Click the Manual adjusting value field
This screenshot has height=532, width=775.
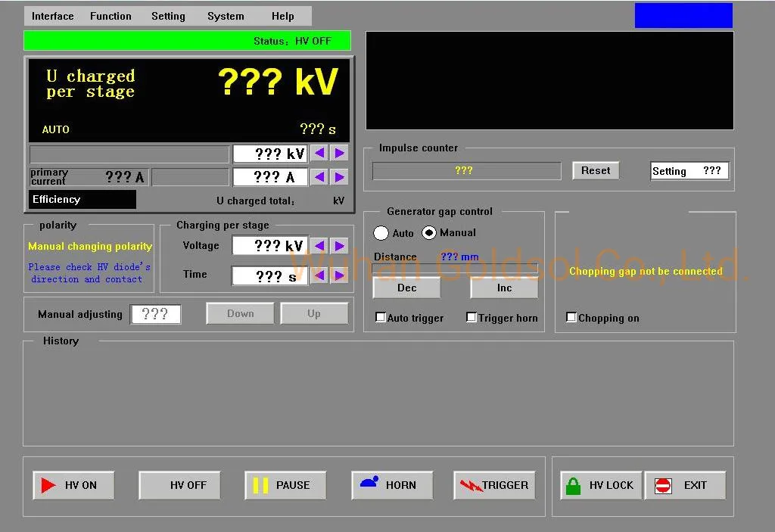pyautogui.click(x=155, y=314)
